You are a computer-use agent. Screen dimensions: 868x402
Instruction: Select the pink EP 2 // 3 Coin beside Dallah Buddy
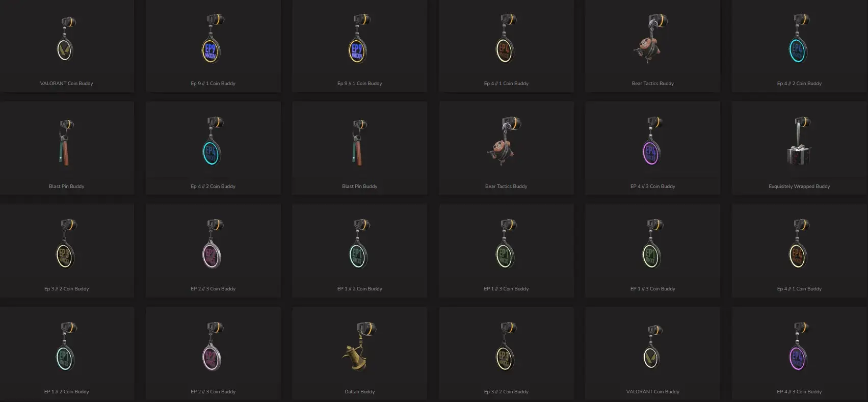click(x=213, y=353)
